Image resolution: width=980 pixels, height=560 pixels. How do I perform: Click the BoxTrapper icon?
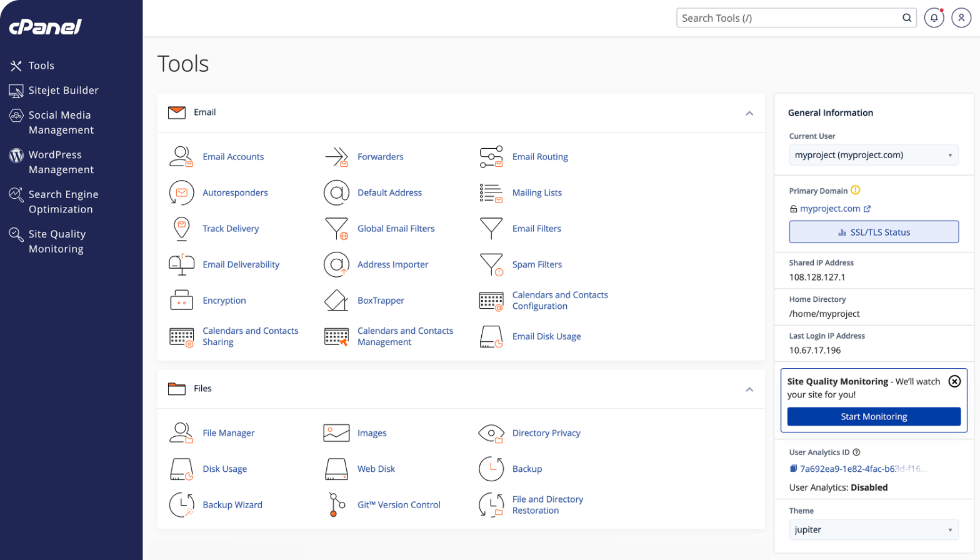tap(336, 301)
